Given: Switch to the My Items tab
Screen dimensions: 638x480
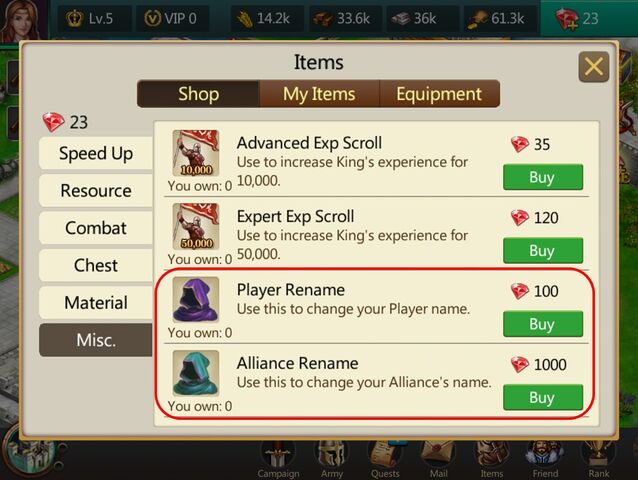Looking at the screenshot, I should (319, 94).
